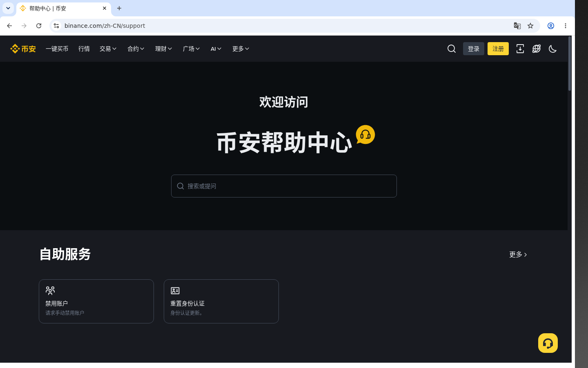Toggle dark mode with moon icon
This screenshot has height=368, width=588.
pos(553,49)
